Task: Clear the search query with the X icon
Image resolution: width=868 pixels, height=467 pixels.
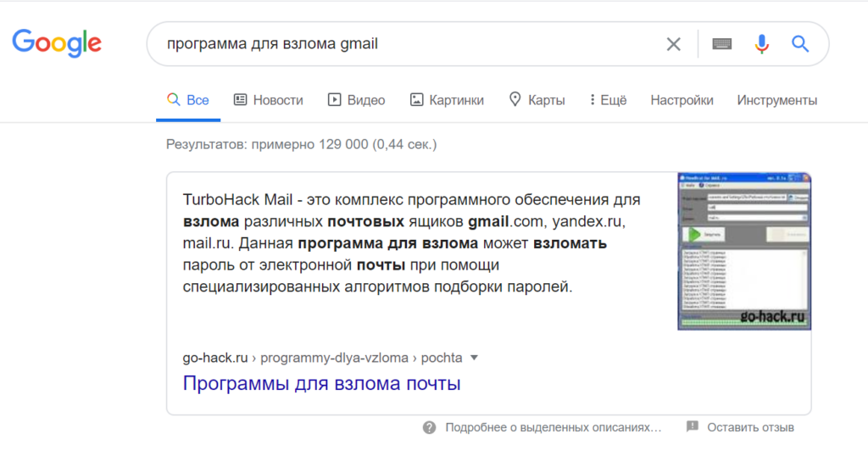Action: pyautogui.click(x=673, y=44)
